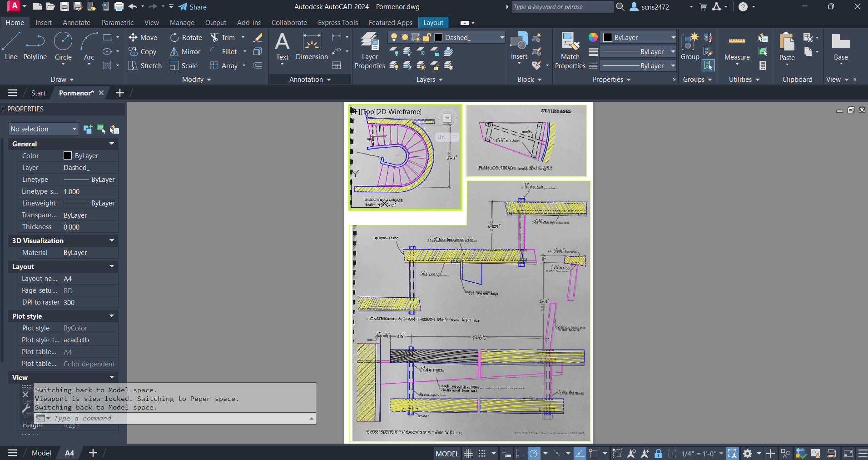Toggle ortho mode in status bar

pos(520,453)
